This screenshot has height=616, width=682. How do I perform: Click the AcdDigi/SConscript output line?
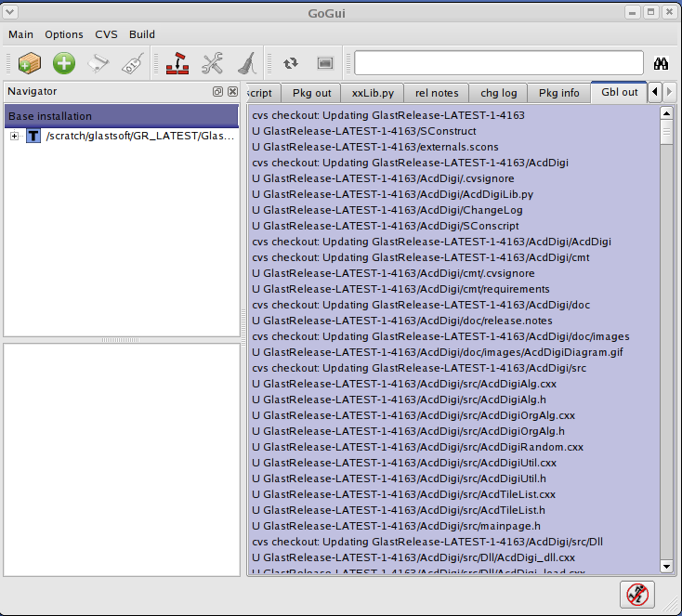click(386, 226)
